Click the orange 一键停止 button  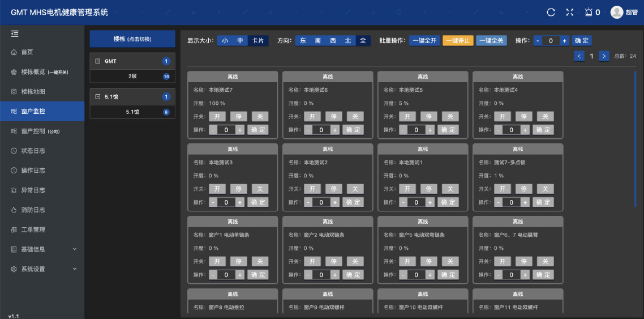tap(458, 41)
